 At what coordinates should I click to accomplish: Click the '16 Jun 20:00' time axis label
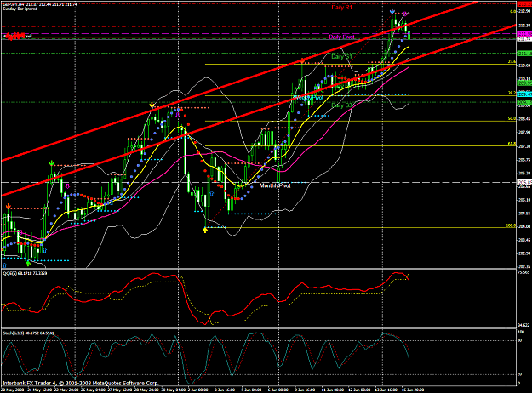[413, 390]
